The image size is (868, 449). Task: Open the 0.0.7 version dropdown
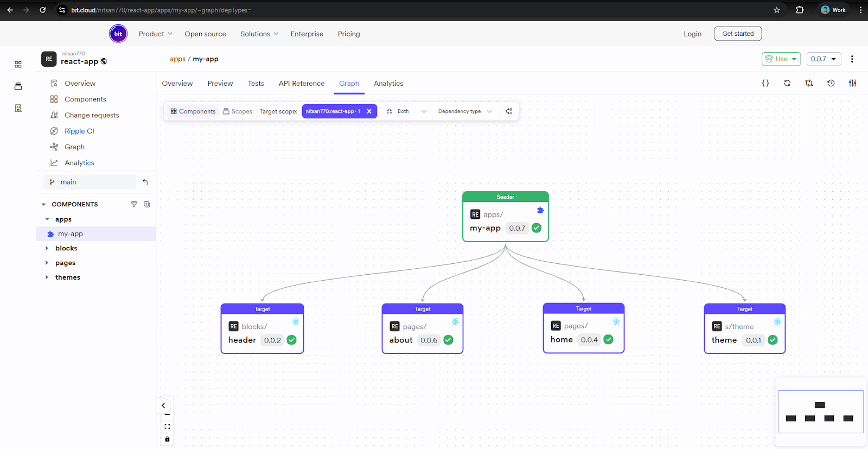pos(824,59)
